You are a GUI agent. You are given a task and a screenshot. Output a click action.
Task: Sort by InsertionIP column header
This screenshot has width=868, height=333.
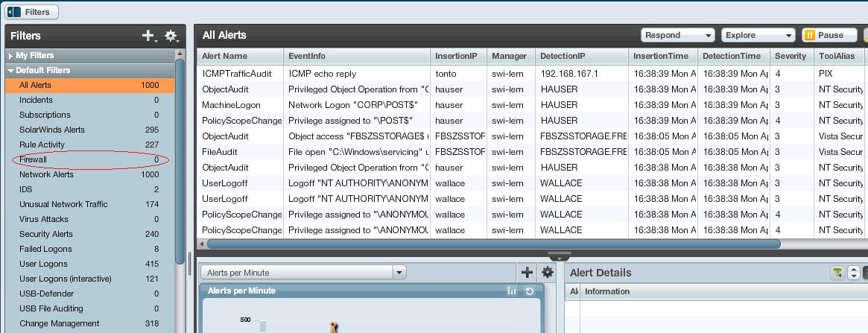pyautogui.click(x=458, y=57)
